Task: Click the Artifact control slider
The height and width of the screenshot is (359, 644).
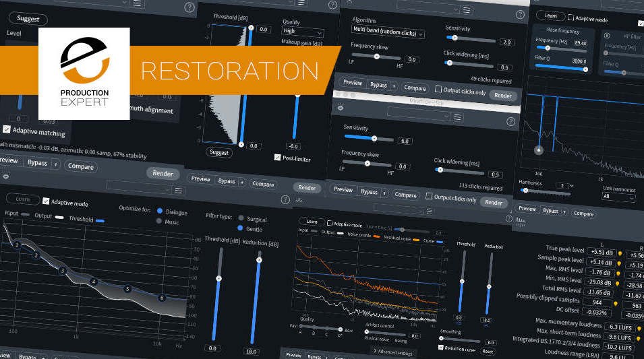Action: [385, 333]
